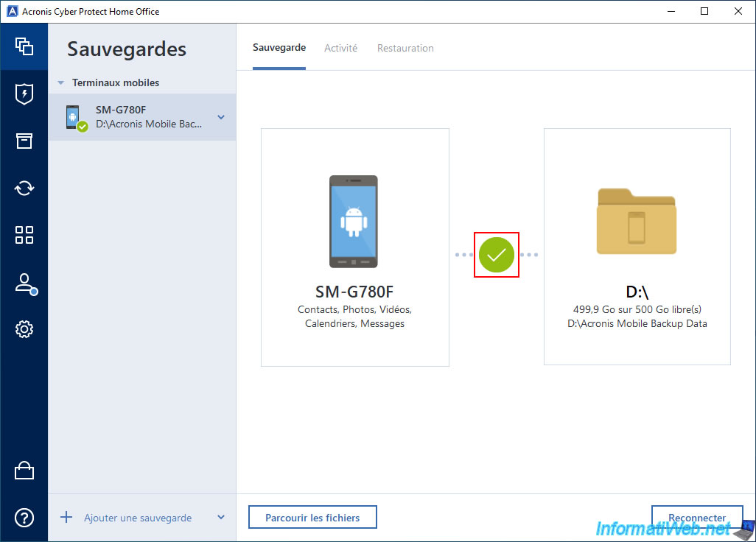Viewport: 756px width, 542px height.
Task: Open the Account user icon in sidebar
Action: click(x=26, y=284)
